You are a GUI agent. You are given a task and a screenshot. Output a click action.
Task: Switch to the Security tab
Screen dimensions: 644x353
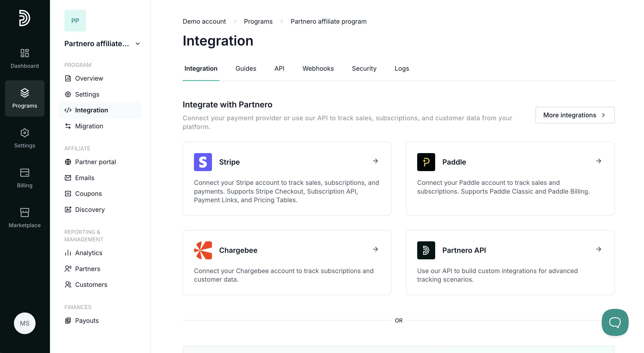point(364,68)
